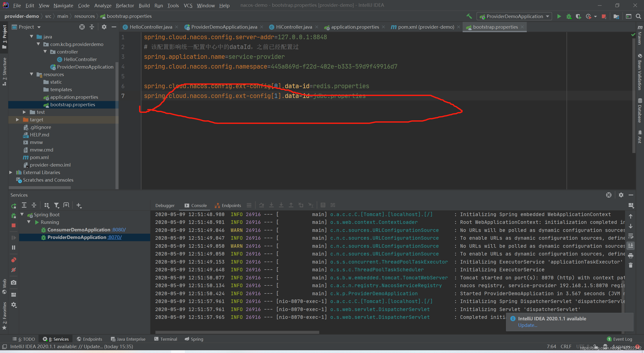Expand the test folder node
This screenshot has height=353, width=644.
tap(24, 112)
